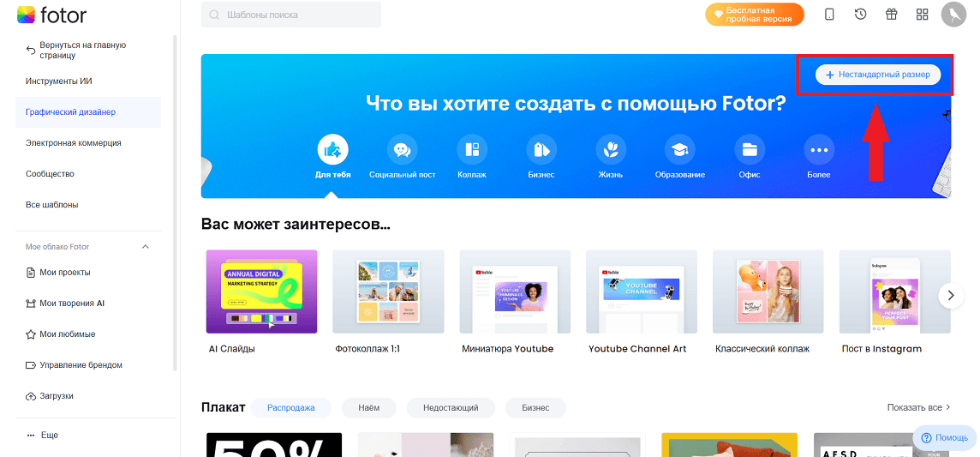980x457 pixels.
Task: Click the Нестандартный размер button
Action: point(878,75)
